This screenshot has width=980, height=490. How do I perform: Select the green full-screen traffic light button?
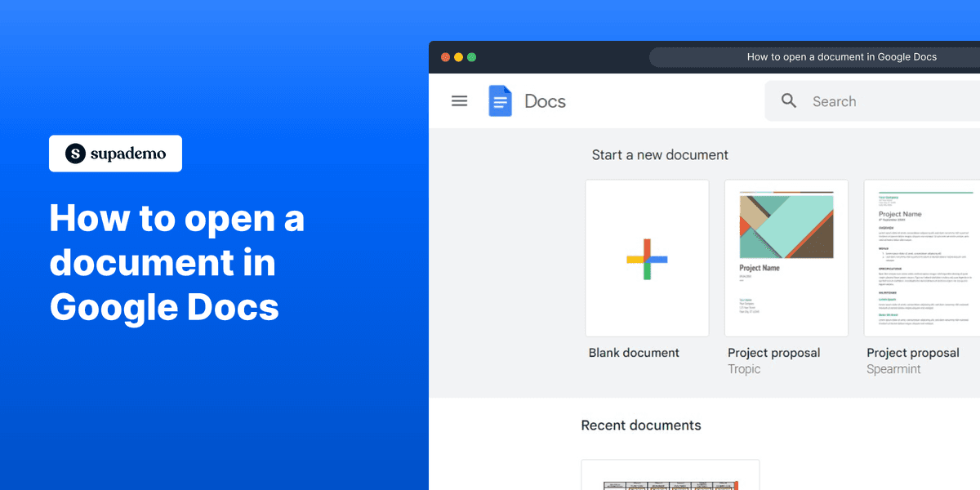click(x=471, y=57)
